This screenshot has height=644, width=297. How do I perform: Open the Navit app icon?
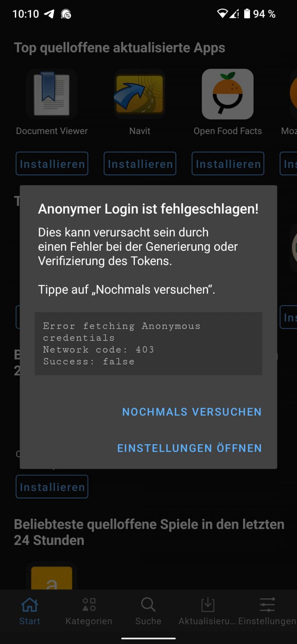coord(140,94)
